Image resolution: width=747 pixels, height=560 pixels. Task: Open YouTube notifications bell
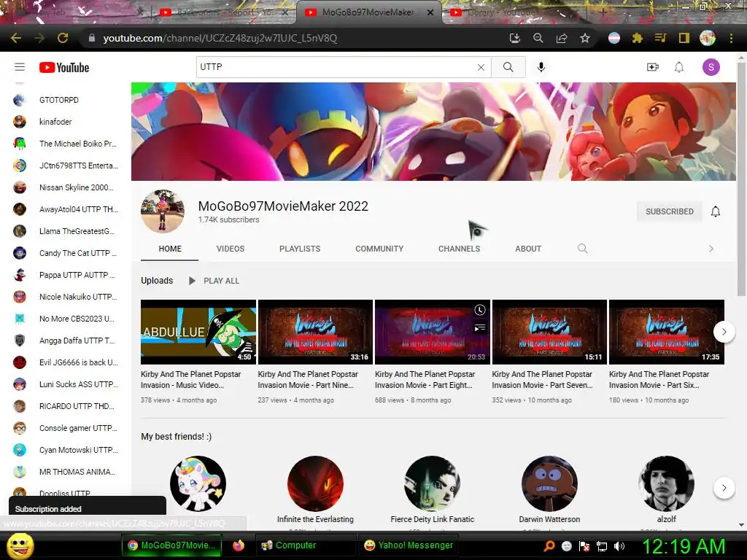(x=679, y=67)
